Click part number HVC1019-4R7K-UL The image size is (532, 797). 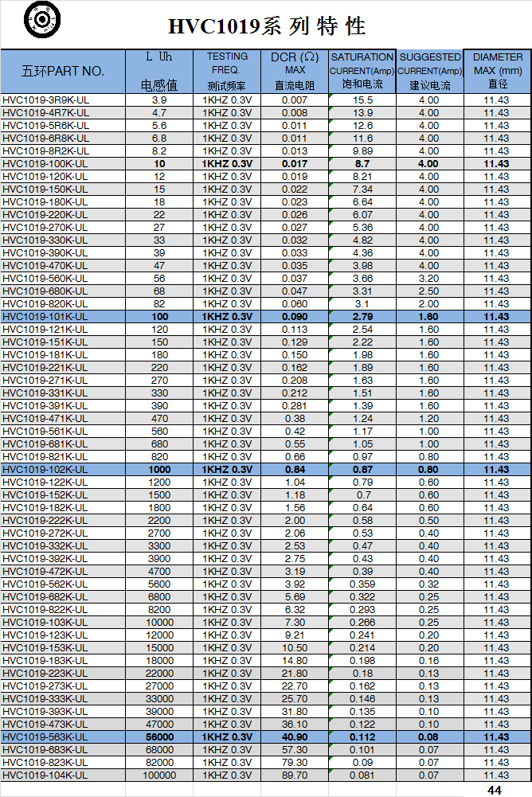point(45,113)
